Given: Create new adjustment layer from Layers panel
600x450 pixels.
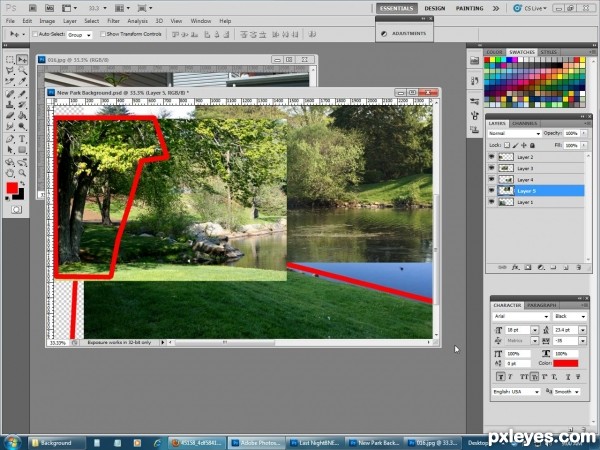Looking at the screenshot, I should point(541,267).
